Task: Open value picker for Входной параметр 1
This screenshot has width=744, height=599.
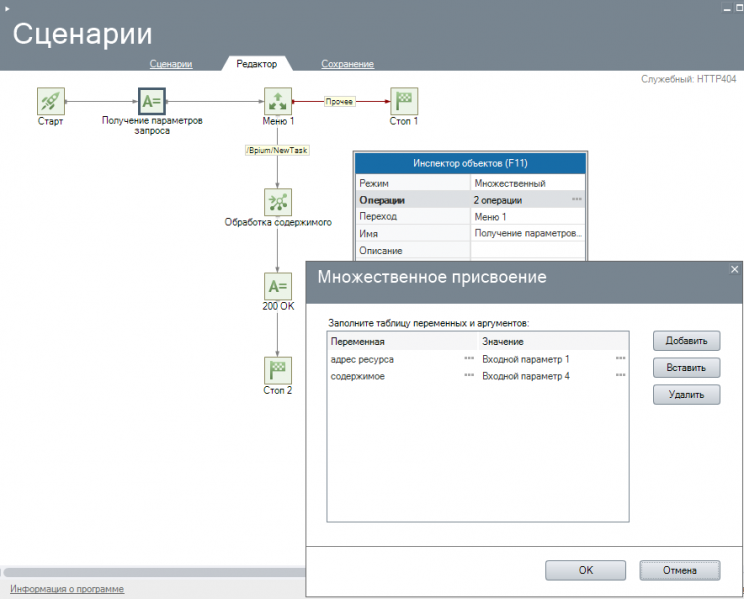Action: 620,358
